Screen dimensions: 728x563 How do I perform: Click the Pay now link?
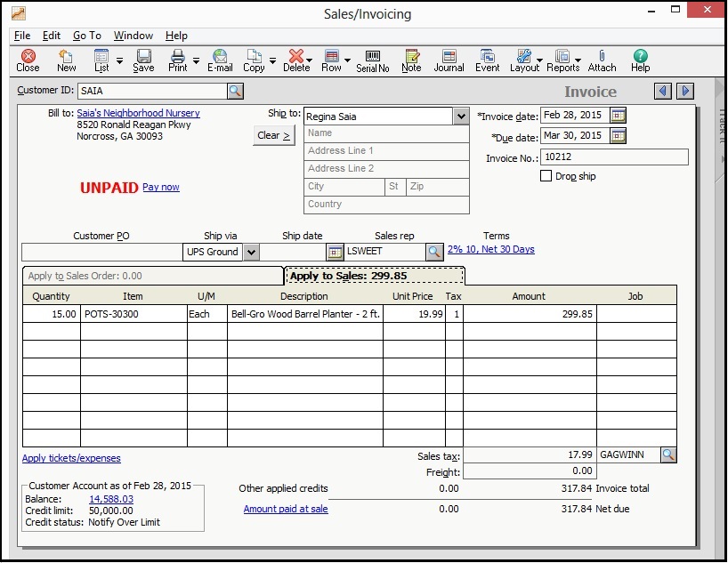(x=161, y=187)
